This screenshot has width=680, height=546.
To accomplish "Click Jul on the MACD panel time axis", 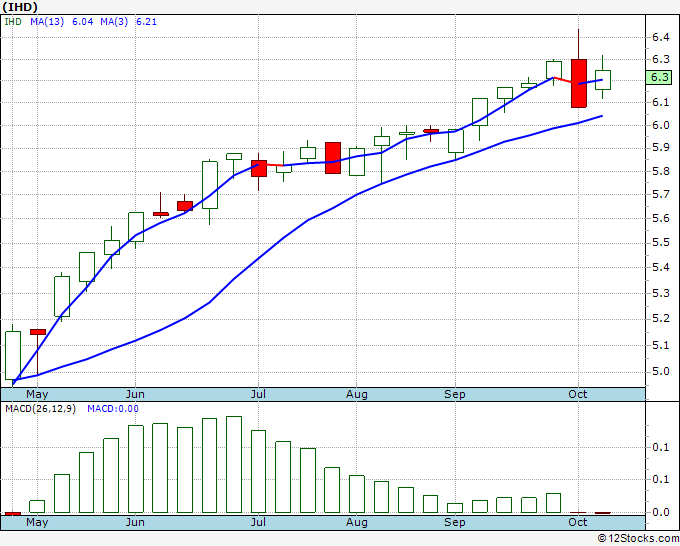I will [x=258, y=522].
